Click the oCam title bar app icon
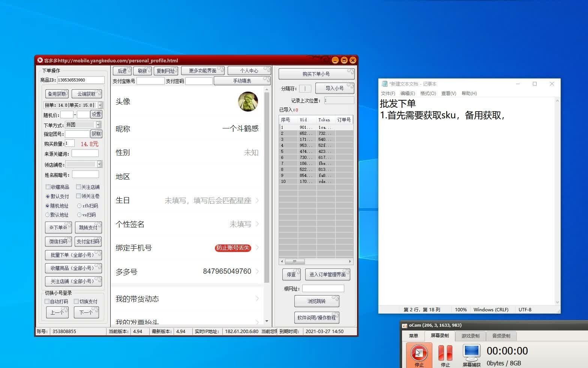 pyautogui.click(x=405, y=326)
